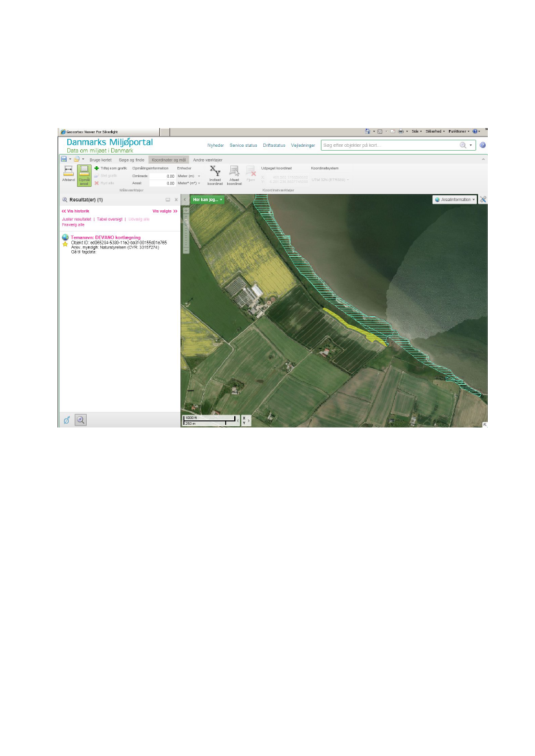535x756 pixels.
Task: Collapse the side panel with arrow
Action: [185, 199]
